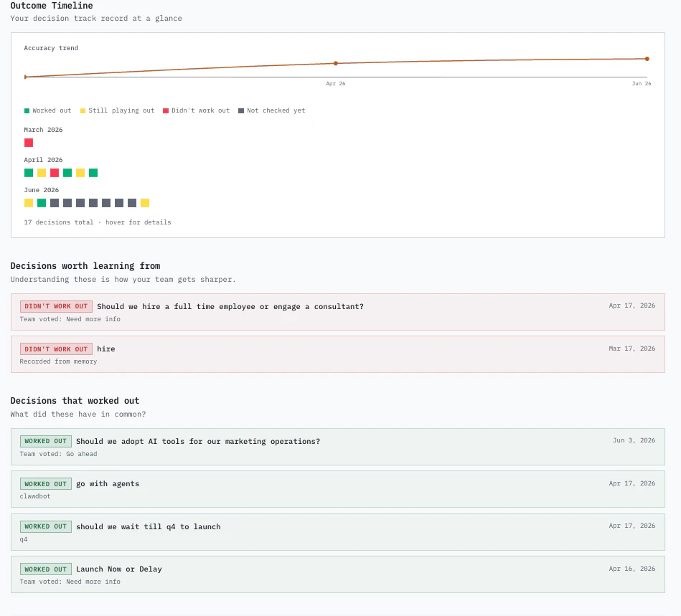681x616 pixels.
Task: Click the DIDN'T WORK OUT badge on the consultant decision
Action: (56, 306)
